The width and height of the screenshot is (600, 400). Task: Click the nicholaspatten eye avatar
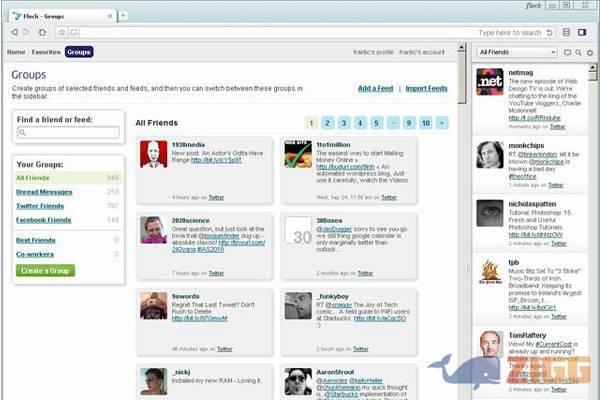490,213
